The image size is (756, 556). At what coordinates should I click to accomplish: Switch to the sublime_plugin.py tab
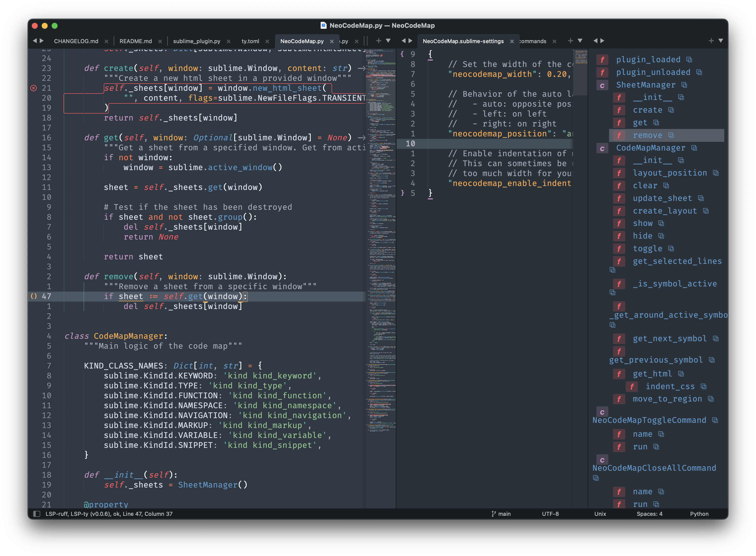click(197, 41)
